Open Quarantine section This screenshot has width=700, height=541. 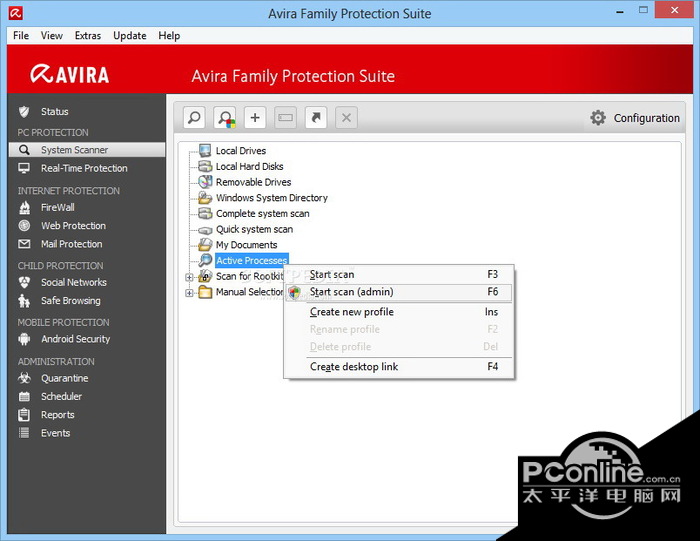65,378
